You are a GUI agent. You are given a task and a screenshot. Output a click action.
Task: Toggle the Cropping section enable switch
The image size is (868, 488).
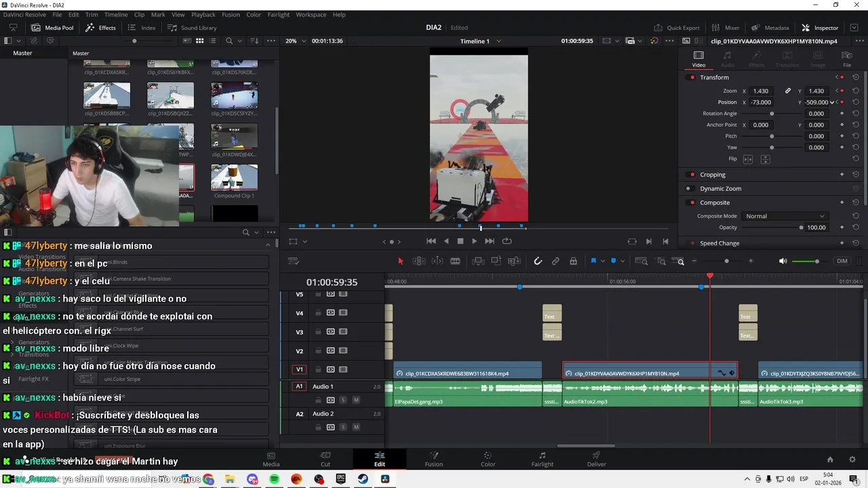pyautogui.click(x=692, y=175)
